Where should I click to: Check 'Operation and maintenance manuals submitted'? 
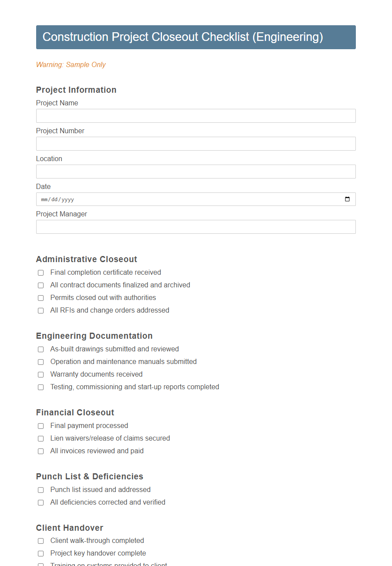coord(41,362)
